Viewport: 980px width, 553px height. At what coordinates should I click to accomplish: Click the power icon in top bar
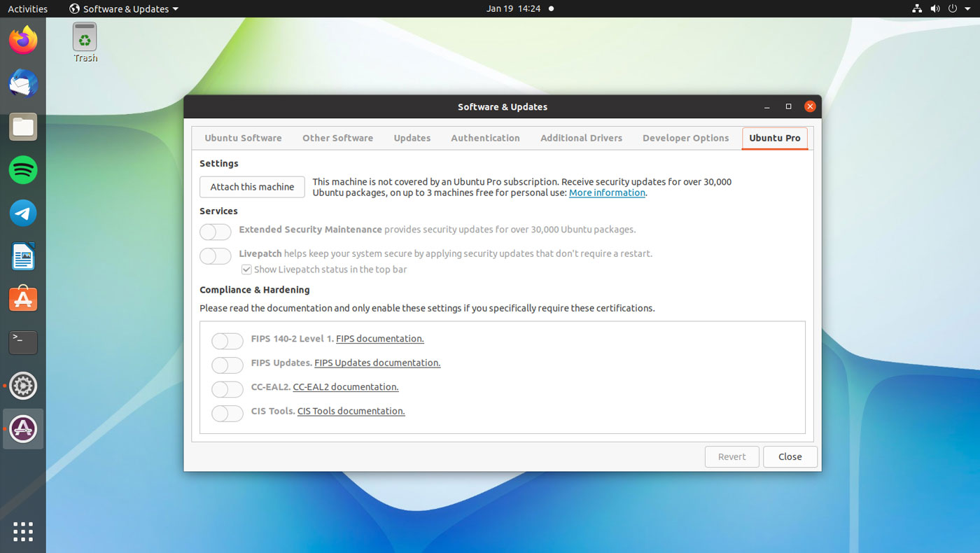[953, 9]
